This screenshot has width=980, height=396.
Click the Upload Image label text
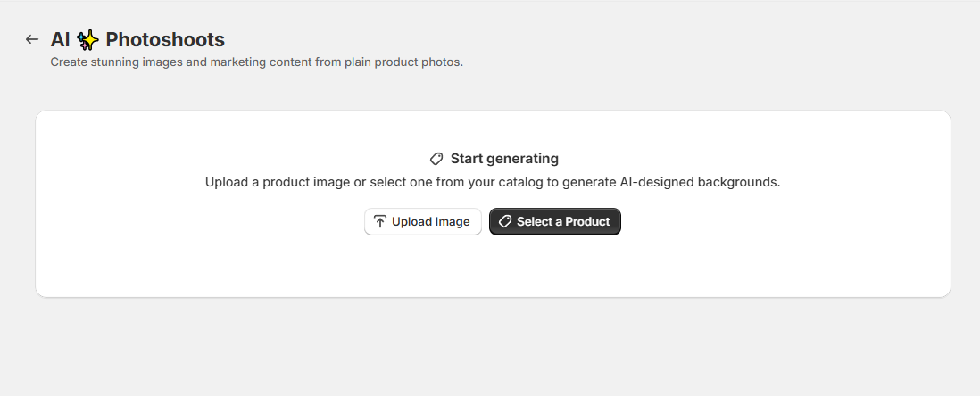430,221
